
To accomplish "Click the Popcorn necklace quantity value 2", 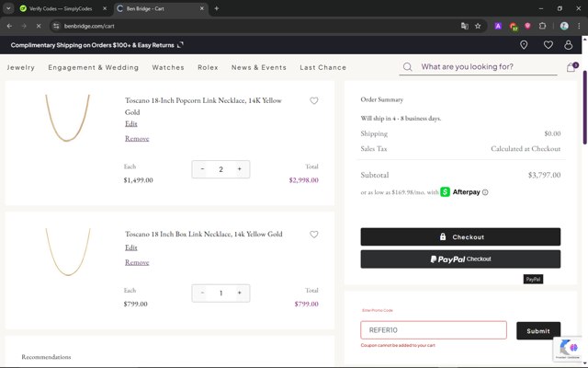I will pos(220,169).
